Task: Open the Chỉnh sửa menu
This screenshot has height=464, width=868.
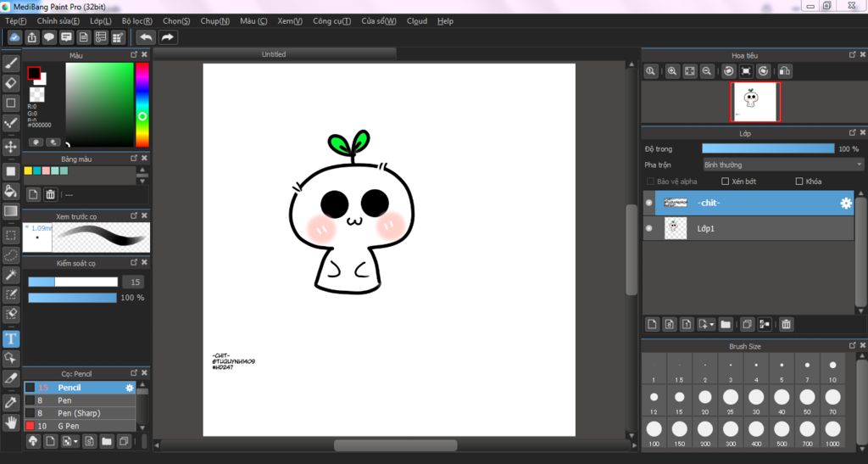Action: 58,21
